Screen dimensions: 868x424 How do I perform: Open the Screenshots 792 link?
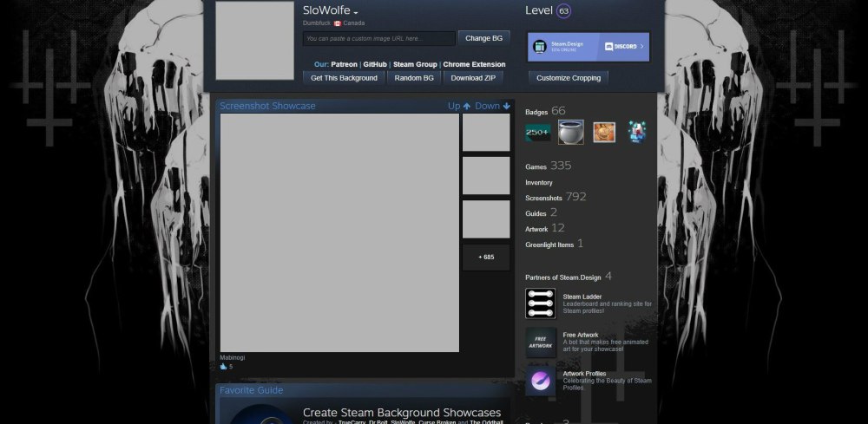(556, 197)
